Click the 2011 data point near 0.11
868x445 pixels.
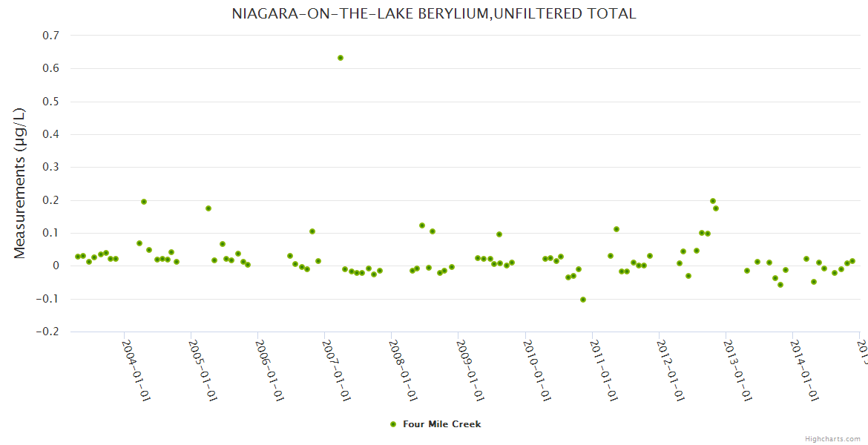[617, 229]
